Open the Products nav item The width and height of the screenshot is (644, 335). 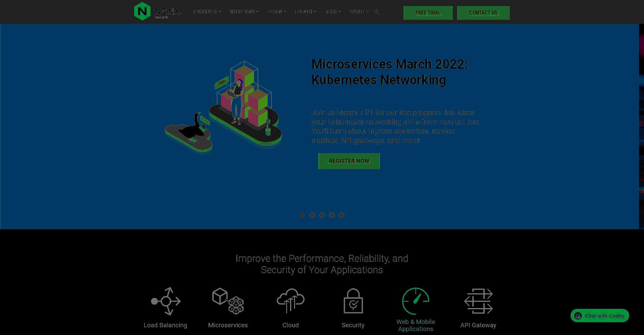[205, 12]
